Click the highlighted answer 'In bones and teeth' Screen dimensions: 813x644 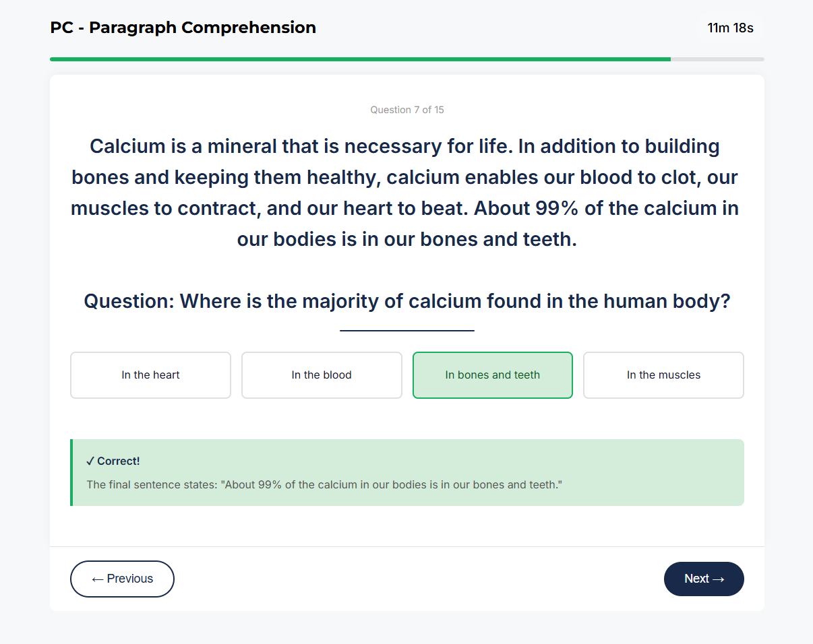(x=492, y=375)
